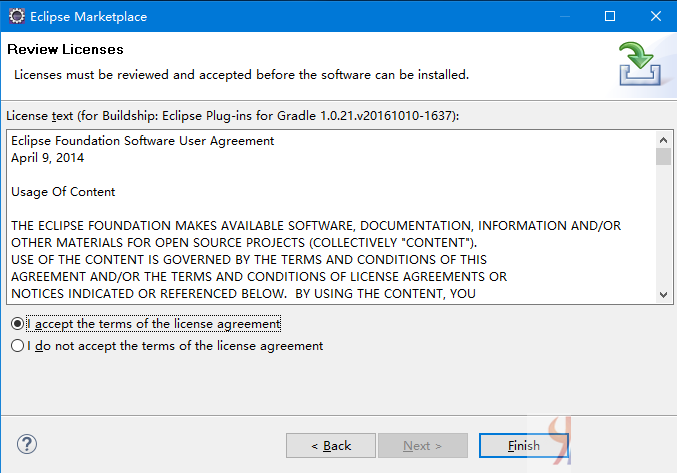Click the 'Review Licenses' heading

(65, 50)
